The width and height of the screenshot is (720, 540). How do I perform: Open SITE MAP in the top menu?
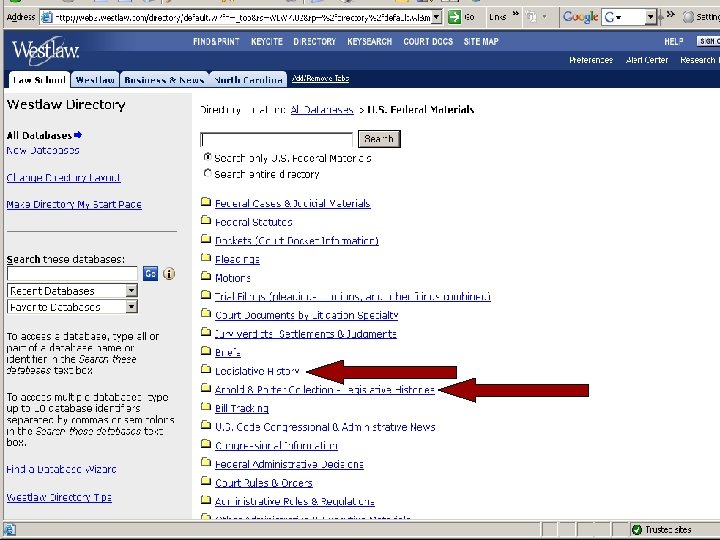pos(481,42)
